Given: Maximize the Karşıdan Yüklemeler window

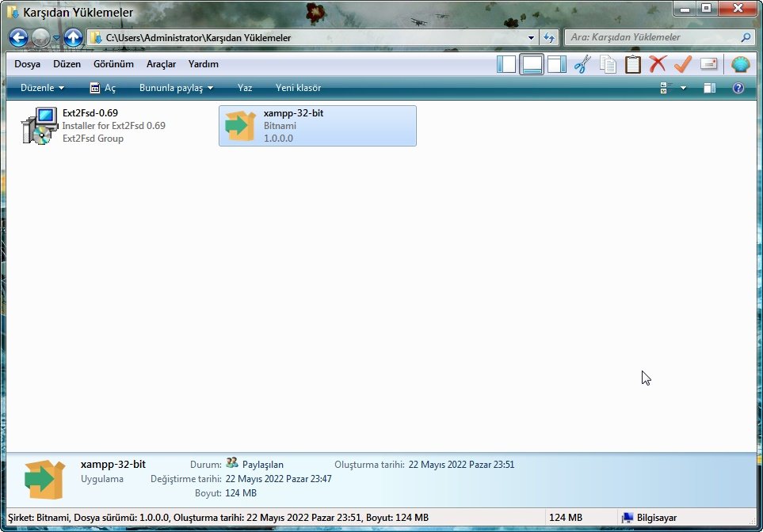Looking at the screenshot, I should click(707, 9).
